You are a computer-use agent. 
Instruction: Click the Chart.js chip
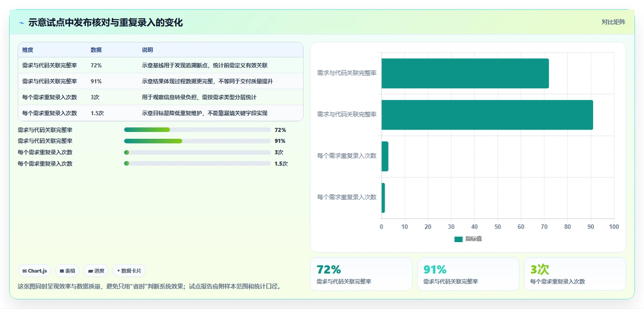pos(35,271)
